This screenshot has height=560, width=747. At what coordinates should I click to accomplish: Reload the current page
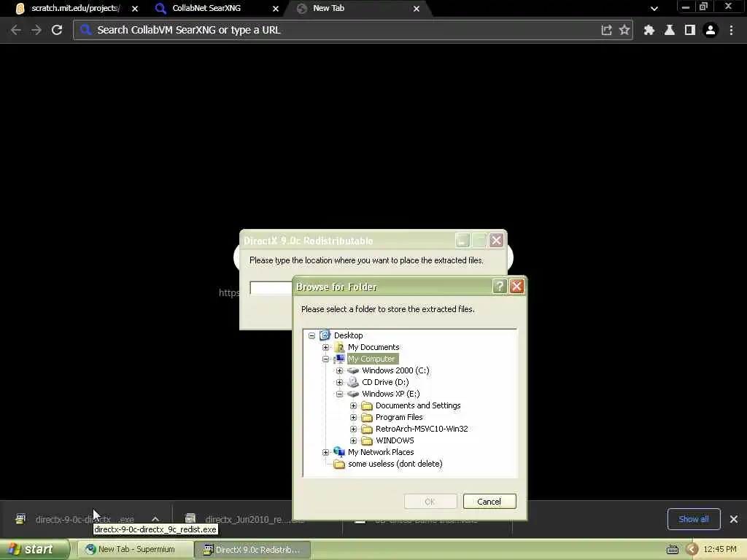[x=57, y=30]
